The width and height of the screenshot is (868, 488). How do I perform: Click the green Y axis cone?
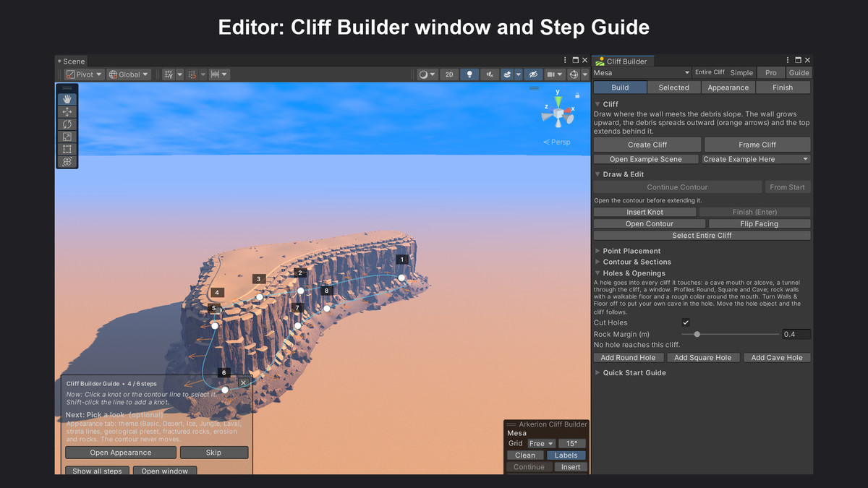558,100
